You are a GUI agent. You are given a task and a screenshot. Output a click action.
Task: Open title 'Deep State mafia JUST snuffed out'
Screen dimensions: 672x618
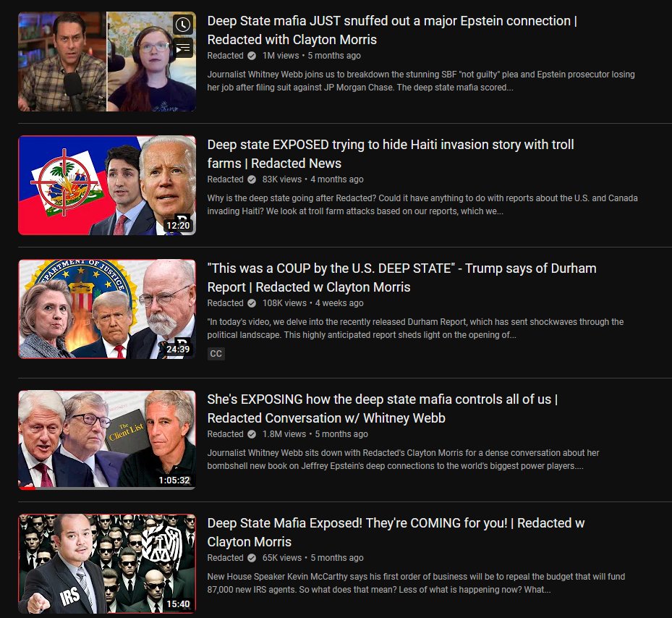(392, 30)
